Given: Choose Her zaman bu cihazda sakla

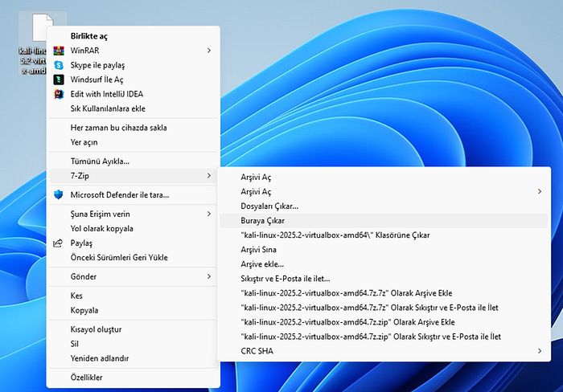Looking at the screenshot, I should (x=134, y=128).
